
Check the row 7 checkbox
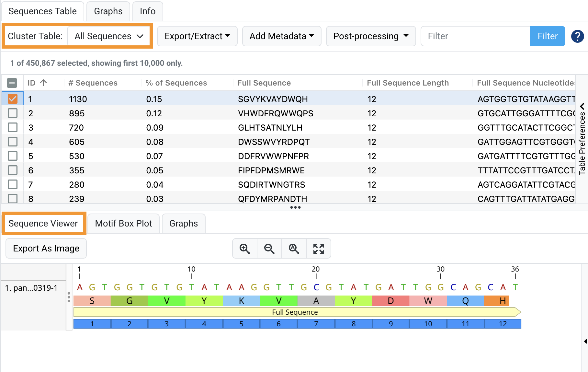click(12, 184)
